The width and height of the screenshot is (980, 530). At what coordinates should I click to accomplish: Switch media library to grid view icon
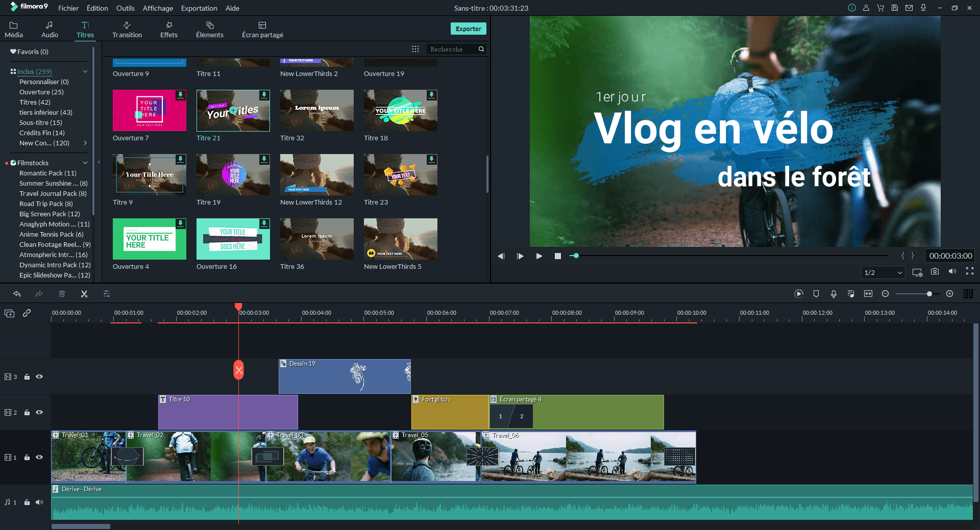point(415,49)
